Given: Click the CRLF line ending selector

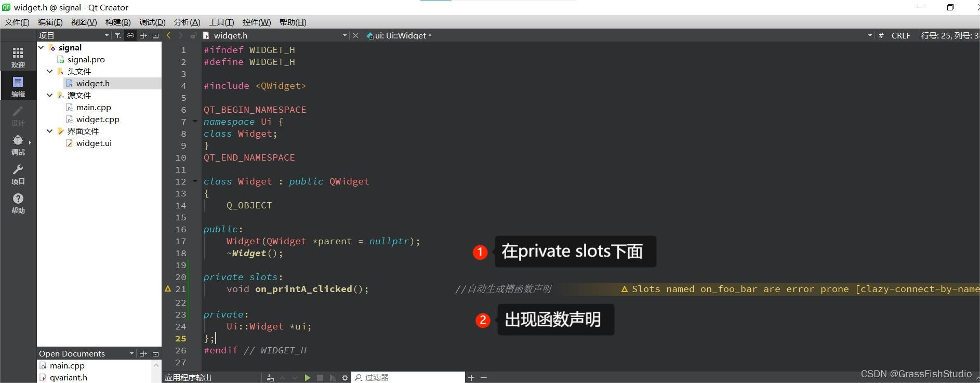Looking at the screenshot, I should [x=900, y=35].
